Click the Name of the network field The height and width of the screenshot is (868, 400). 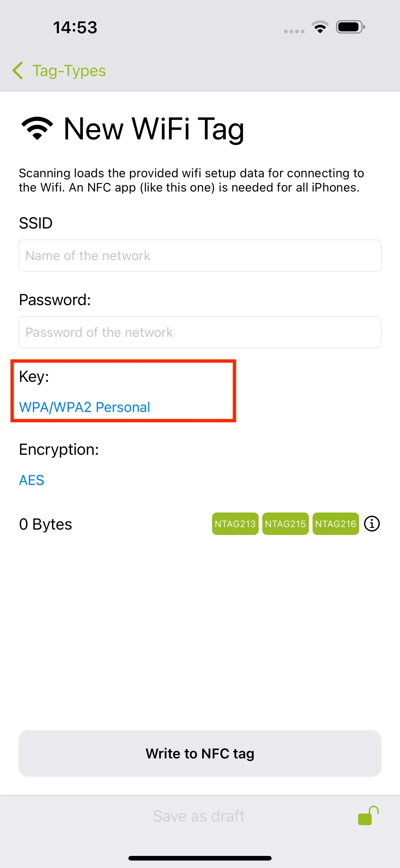[200, 255]
